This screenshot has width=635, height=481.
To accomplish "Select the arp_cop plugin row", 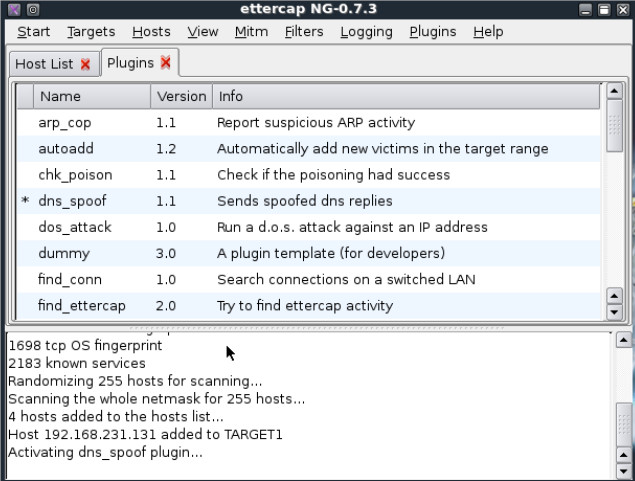I will (x=308, y=123).
